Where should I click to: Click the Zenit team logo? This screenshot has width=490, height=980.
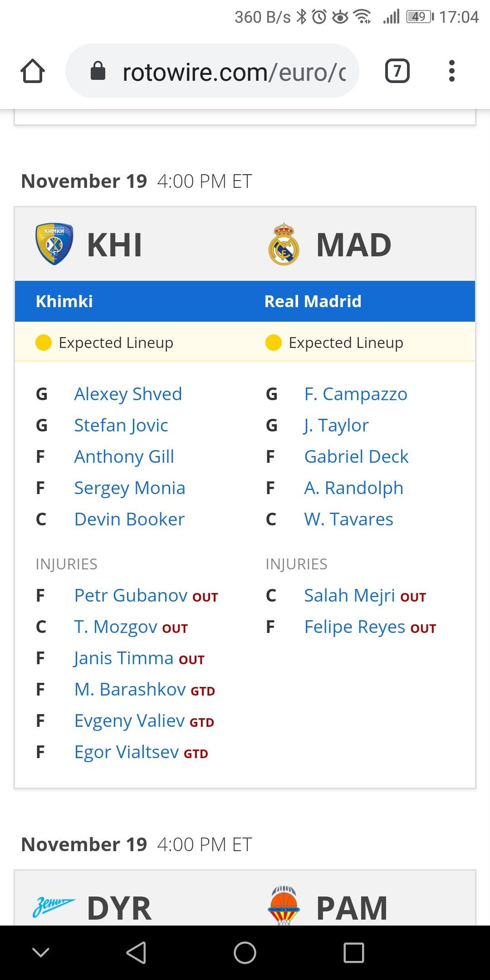pyautogui.click(x=54, y=907)
